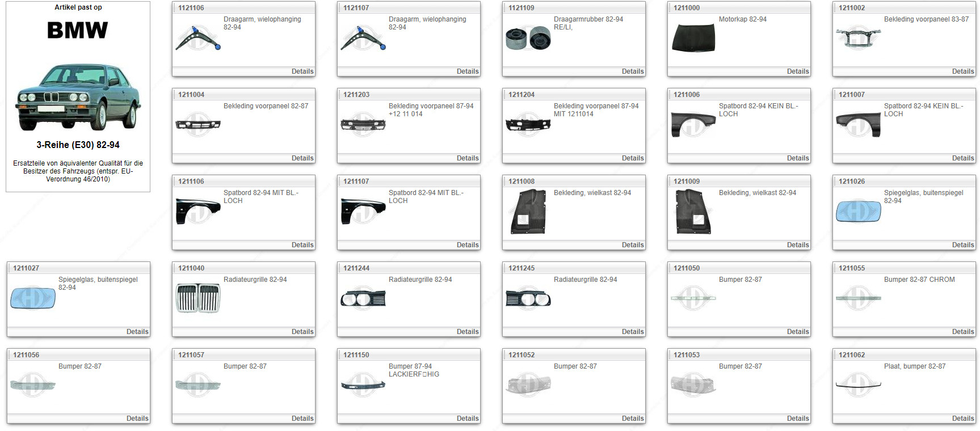View Details of Spiegelglas 1211027
This screenshot has width=980, height=431.
(137, 332)
